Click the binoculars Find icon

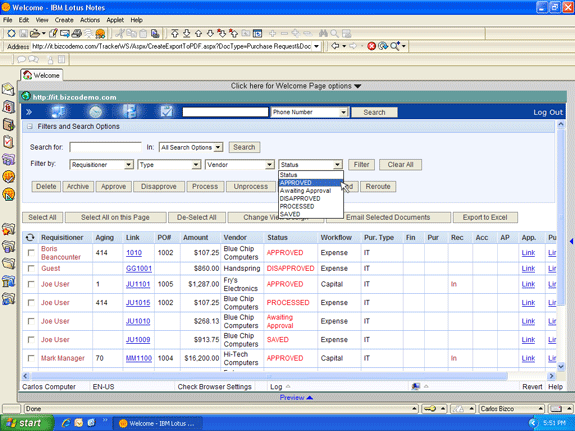pyautogui.click(x=323, y=34)
